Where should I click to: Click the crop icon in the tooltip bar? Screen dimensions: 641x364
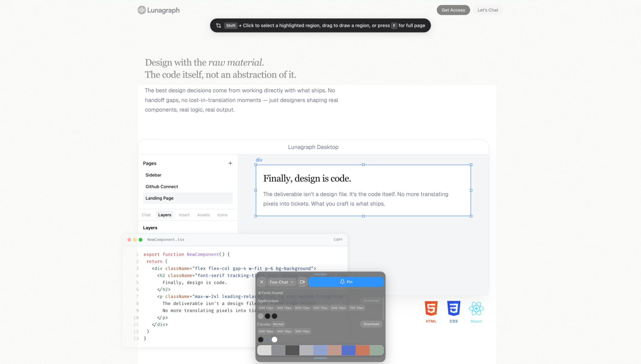click(218, 25)
